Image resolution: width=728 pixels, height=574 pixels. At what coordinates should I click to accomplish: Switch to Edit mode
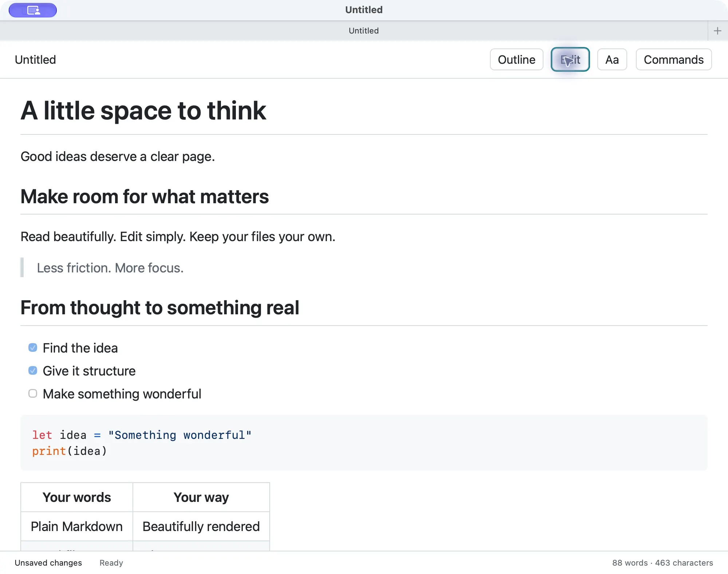pyautogui.click(x=570, y=59)
